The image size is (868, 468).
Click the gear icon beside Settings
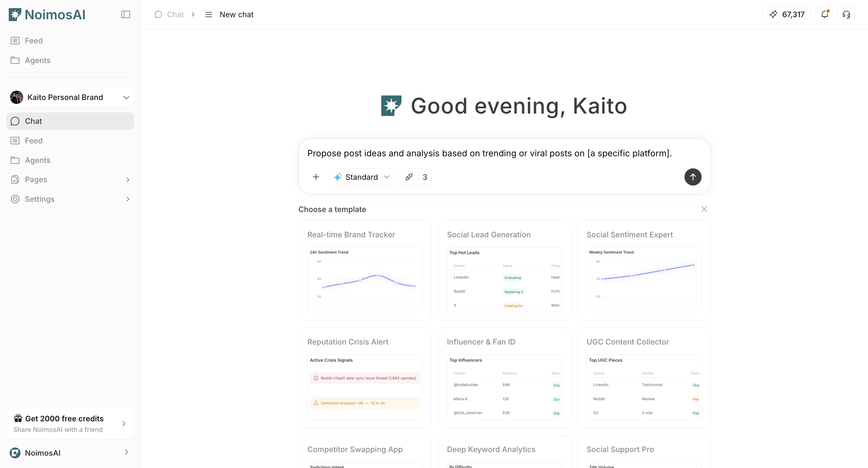[x=15, y=199]
